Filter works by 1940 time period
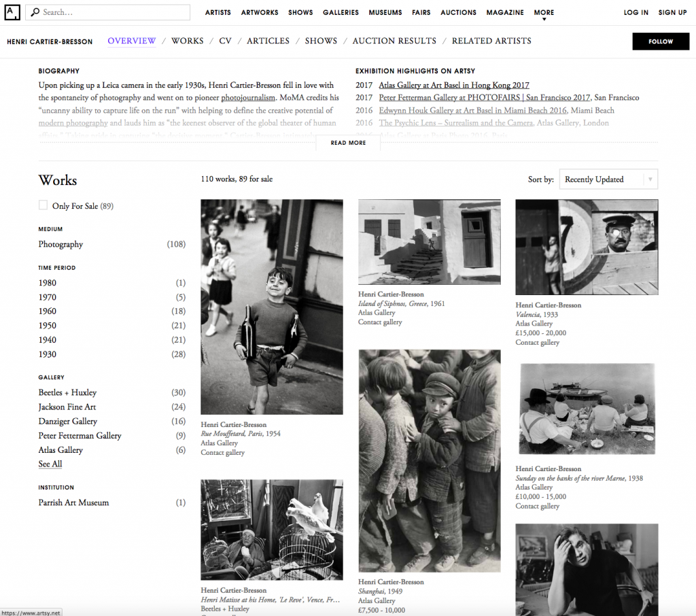 click(112, 340)
